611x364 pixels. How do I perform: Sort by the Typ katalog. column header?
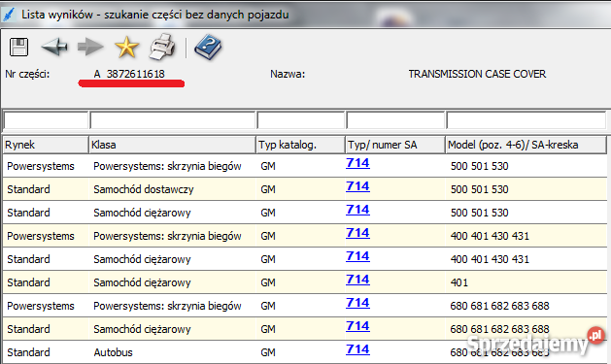(300, 145)
